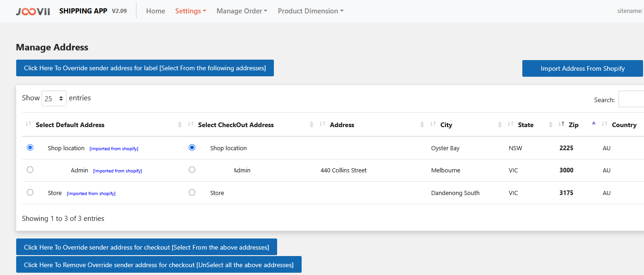Sort by Select Default Address column

click(70, 125)
